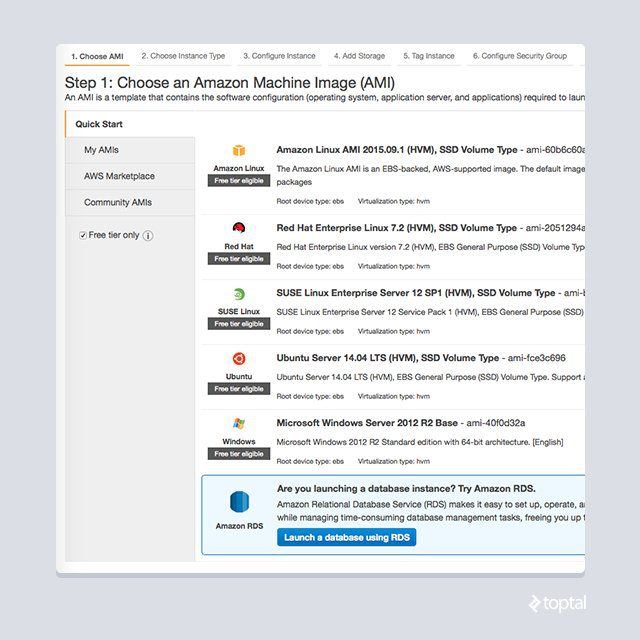Jump to 6. Configure Security Group tab

(520, 56)
